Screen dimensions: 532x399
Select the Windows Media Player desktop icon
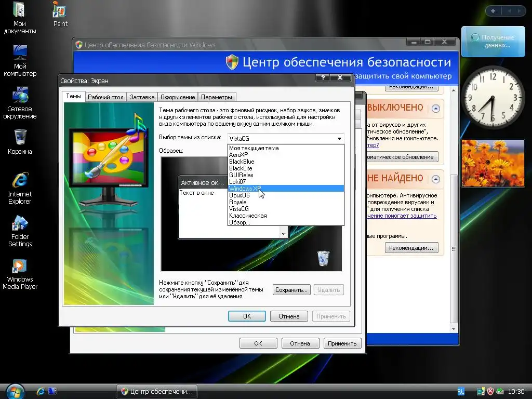20,274
